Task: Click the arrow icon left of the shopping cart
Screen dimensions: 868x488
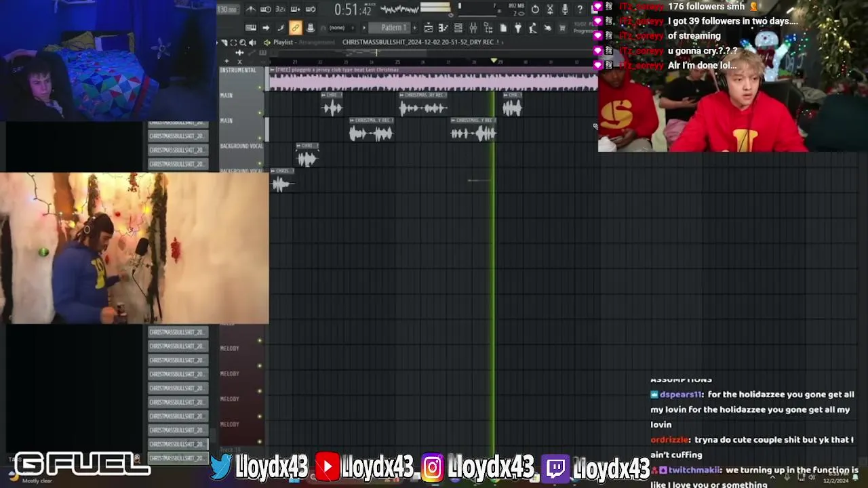Action: pyautogui.click(x=548, y=28)
